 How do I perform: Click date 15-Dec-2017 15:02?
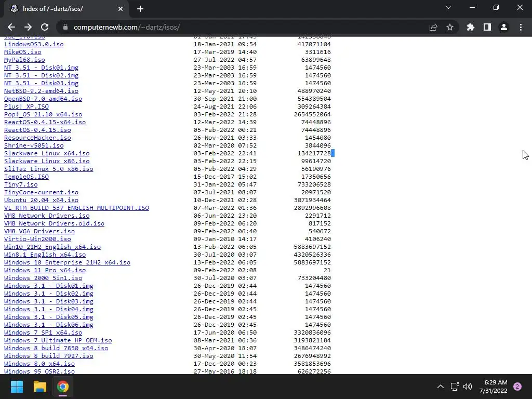point(225,177)
